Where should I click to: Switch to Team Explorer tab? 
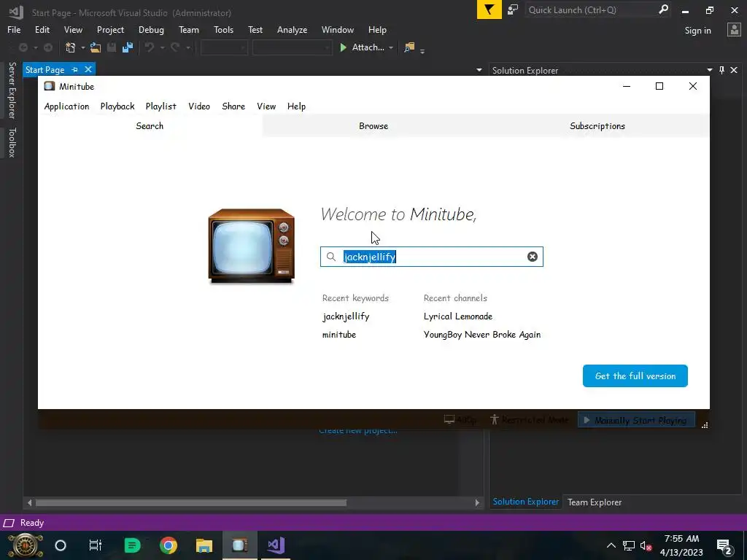click(x=594, y=502)
